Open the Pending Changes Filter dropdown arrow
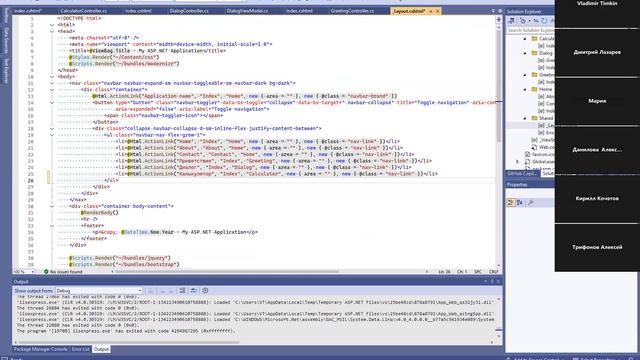The image size is (640, 360). coord(529,20)
